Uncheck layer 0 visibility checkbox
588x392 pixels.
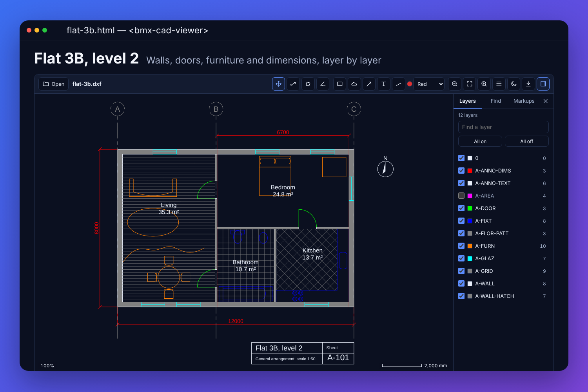[461, 158]
